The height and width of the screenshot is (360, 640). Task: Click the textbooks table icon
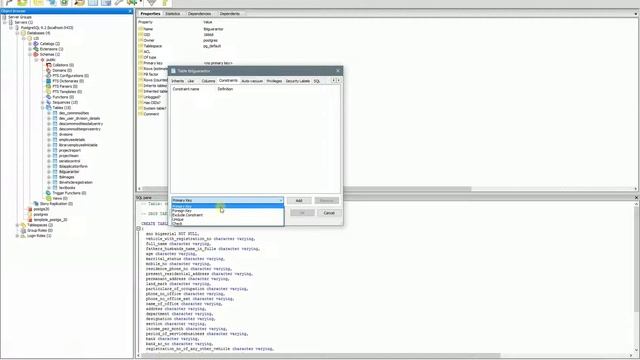coord(55,187)
